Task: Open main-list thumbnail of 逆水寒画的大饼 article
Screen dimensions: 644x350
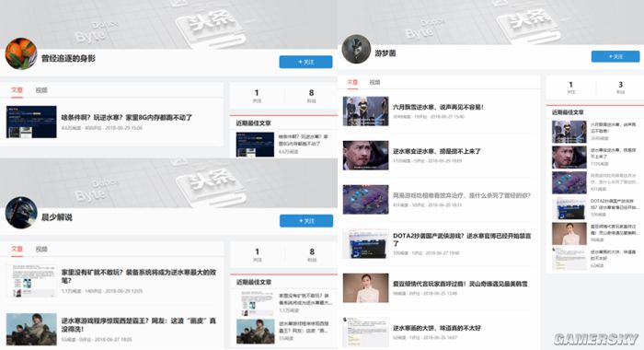Action: click(x=365, y=332)
